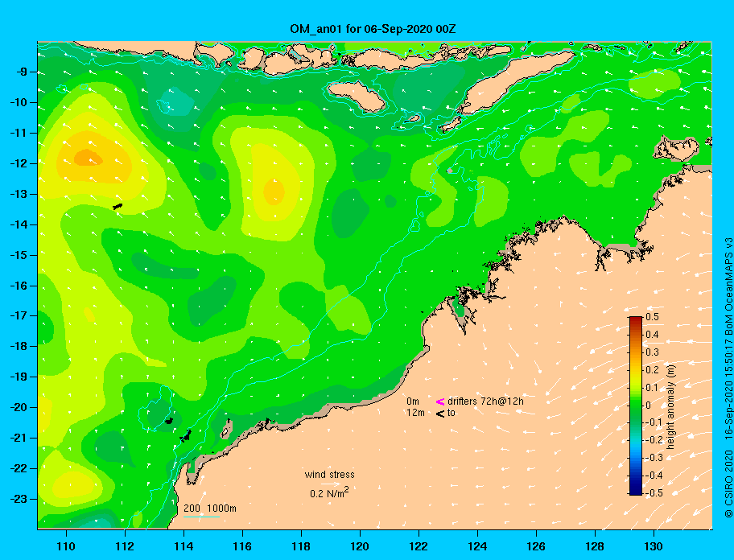
Task: Click the black 12m drifter marker in legend
Action: pos(440,413)
